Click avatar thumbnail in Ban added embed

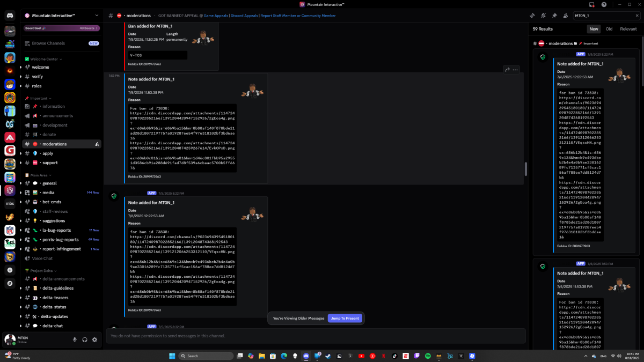click(203, 38)
